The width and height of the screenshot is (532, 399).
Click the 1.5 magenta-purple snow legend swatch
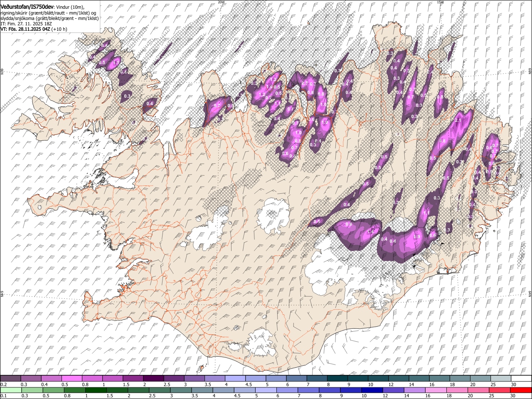coord(133,379)
